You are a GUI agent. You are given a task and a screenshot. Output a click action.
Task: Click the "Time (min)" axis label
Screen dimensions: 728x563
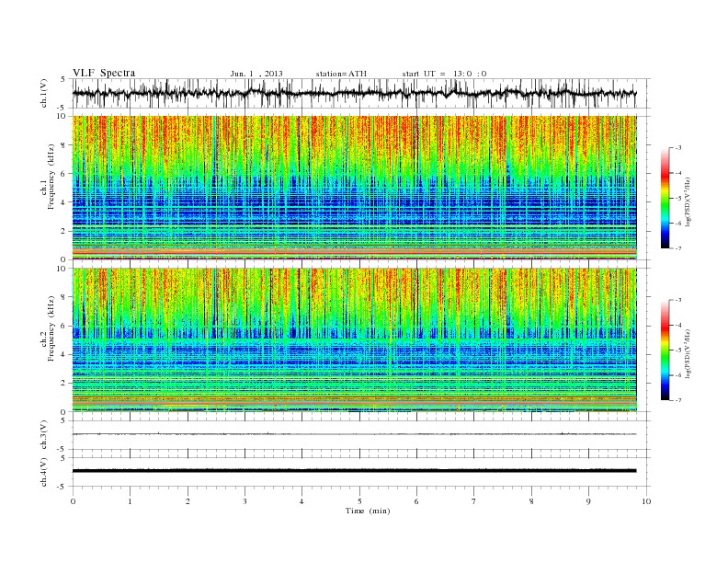pos(368,511)
